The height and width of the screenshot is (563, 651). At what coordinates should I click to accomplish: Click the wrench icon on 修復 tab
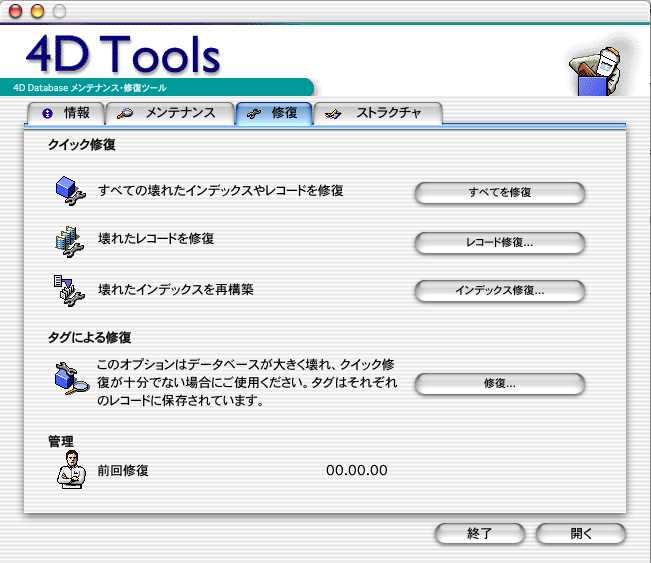pos(254,114)
